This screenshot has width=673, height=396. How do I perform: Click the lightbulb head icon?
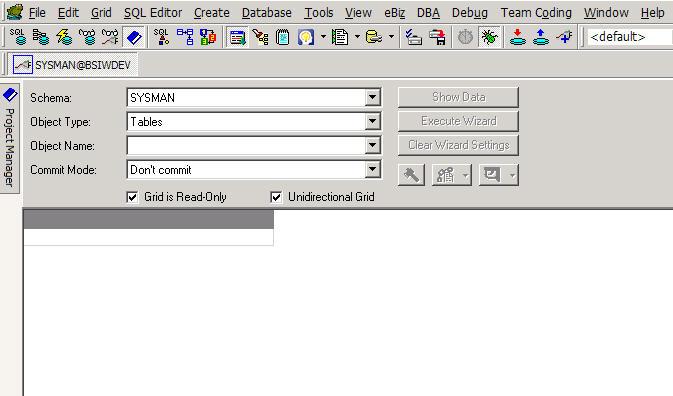(x=306, y=37)
